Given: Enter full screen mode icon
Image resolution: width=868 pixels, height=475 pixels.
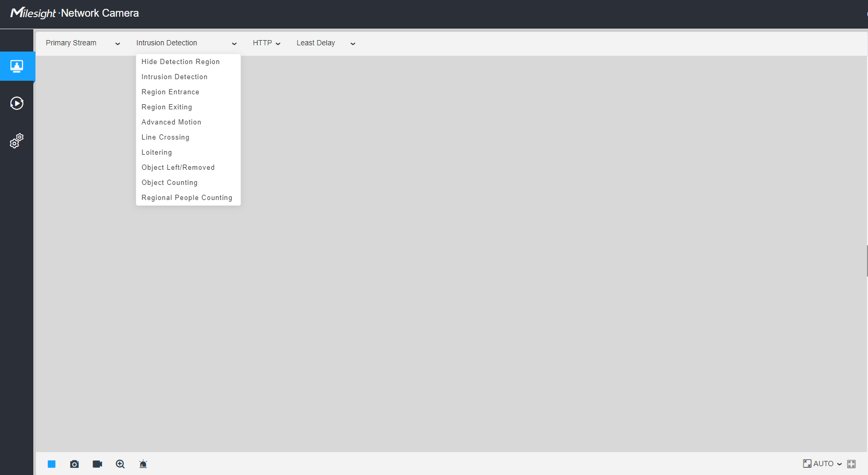Looking at the screenshot, I should point(851,464).
